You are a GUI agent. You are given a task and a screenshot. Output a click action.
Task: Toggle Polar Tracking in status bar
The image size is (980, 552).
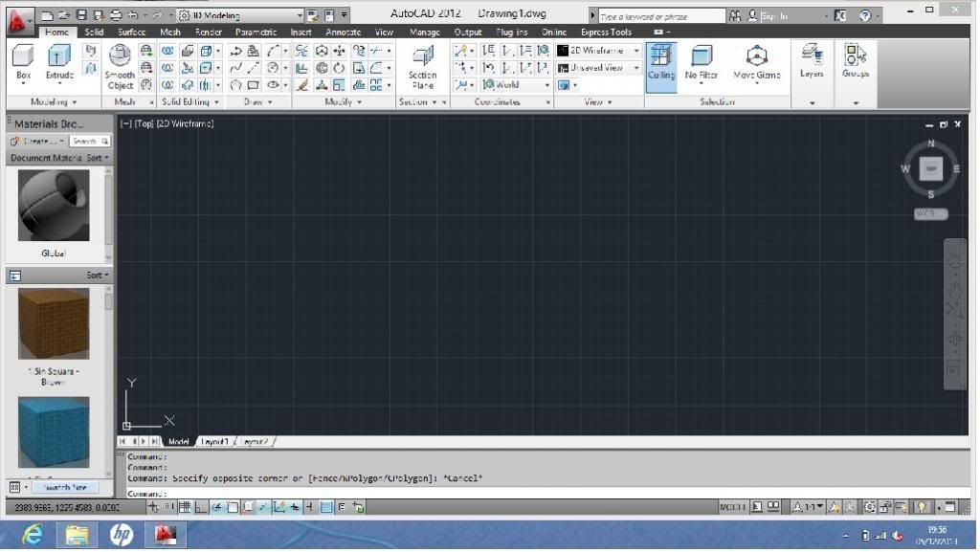coord(216,507)
